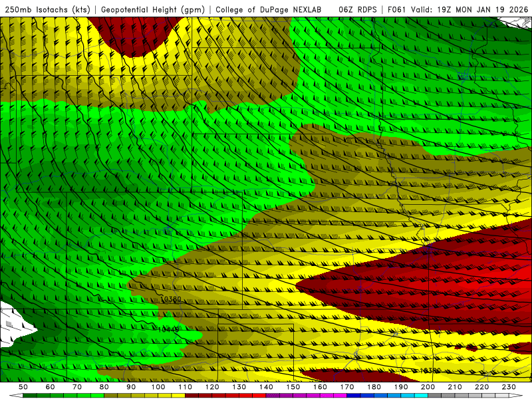Viewport: 532px width, 399px height.
Task: Click the 80 value on the color scale
Action: (104, 387)
